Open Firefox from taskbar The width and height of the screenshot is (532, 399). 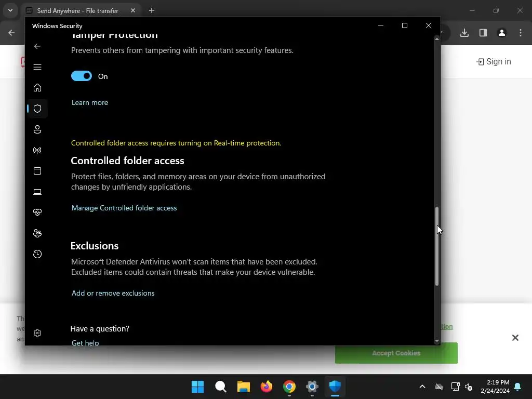coord(267,387)
